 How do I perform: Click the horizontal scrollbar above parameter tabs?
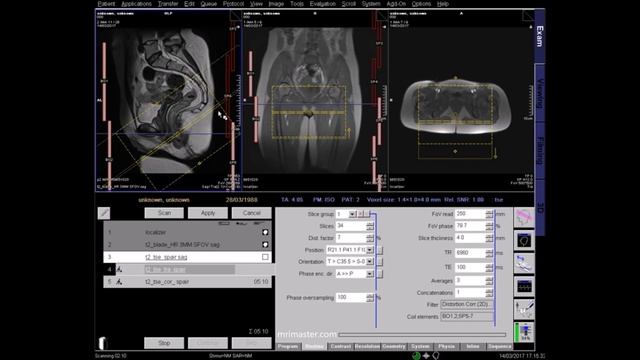point(422,335)
